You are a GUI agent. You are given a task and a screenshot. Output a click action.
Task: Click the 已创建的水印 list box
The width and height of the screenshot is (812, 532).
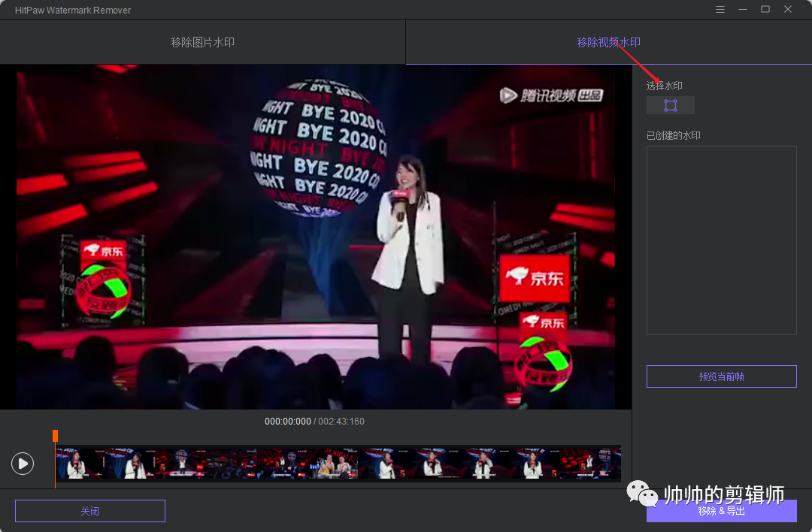(721, 240)
